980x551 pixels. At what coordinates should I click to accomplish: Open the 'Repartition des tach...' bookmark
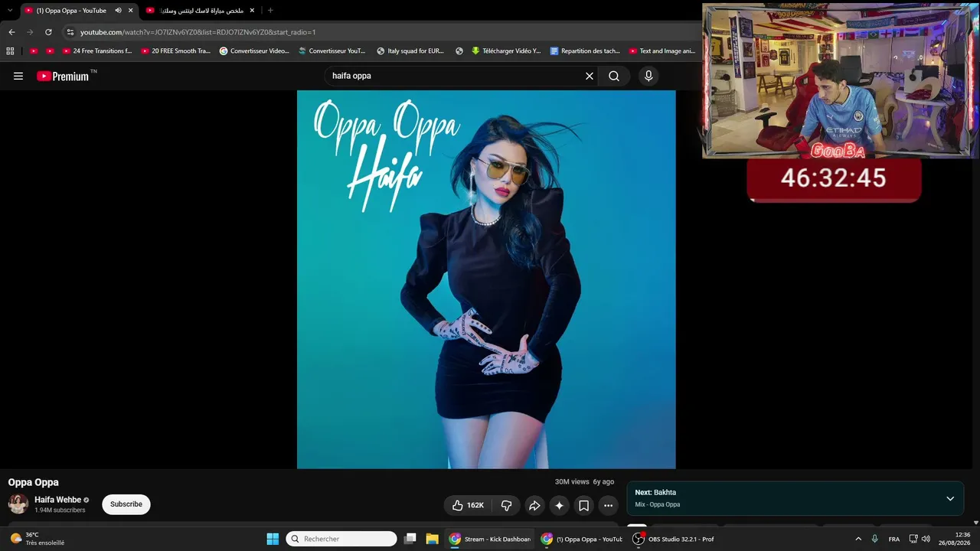point(585,51)
